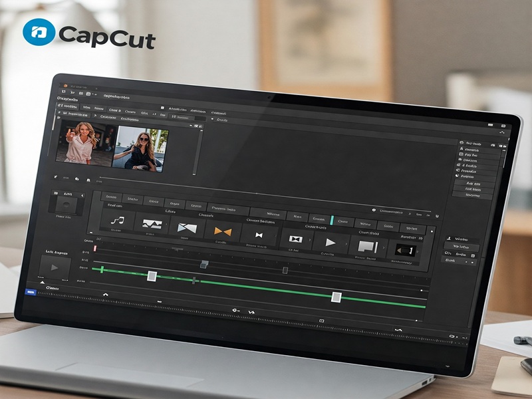Collapse arrow atop the left preview tile

(82, 196)
